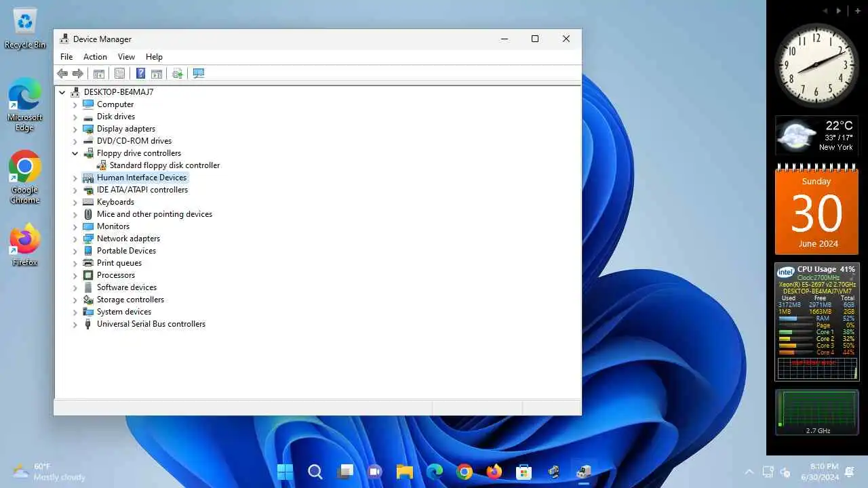This screenshot has width=868, height=488.
Task: Toggle the Show/Hide Action Pane toolbar icon
Action: [157, 73]
